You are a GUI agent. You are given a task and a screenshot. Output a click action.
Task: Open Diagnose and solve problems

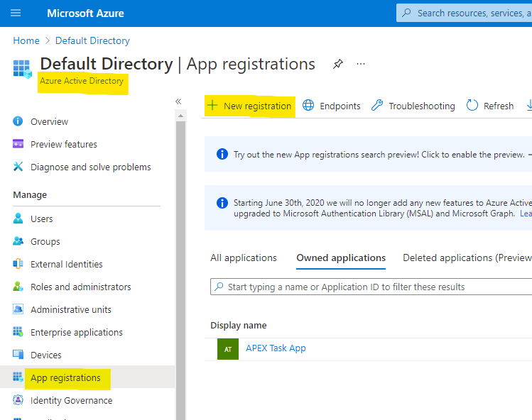tap(90, 167)
